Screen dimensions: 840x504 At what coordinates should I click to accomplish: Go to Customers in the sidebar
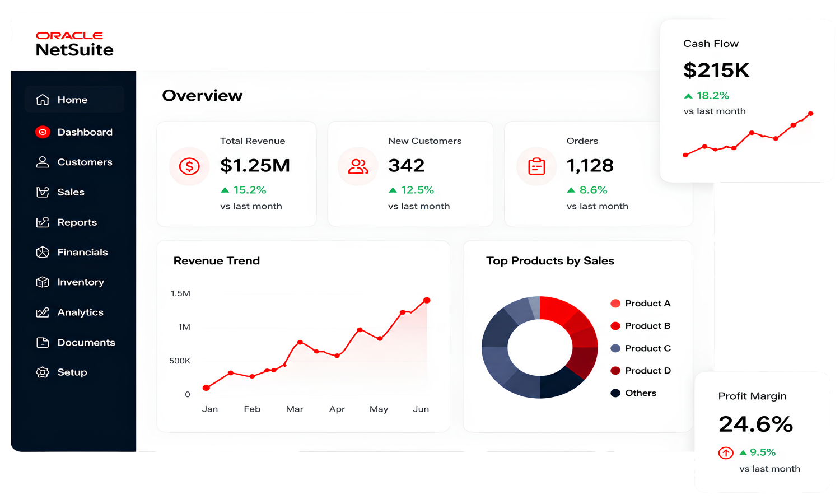pyautogui.click(x=74, y=162)
